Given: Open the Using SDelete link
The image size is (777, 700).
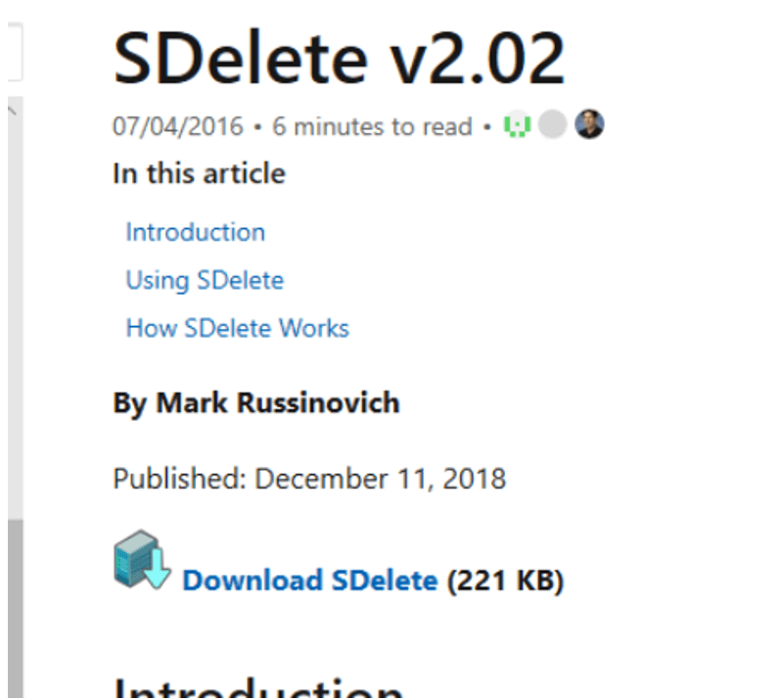Looking at the screenshot, I should pyautogui.click(x=204, y=280).
